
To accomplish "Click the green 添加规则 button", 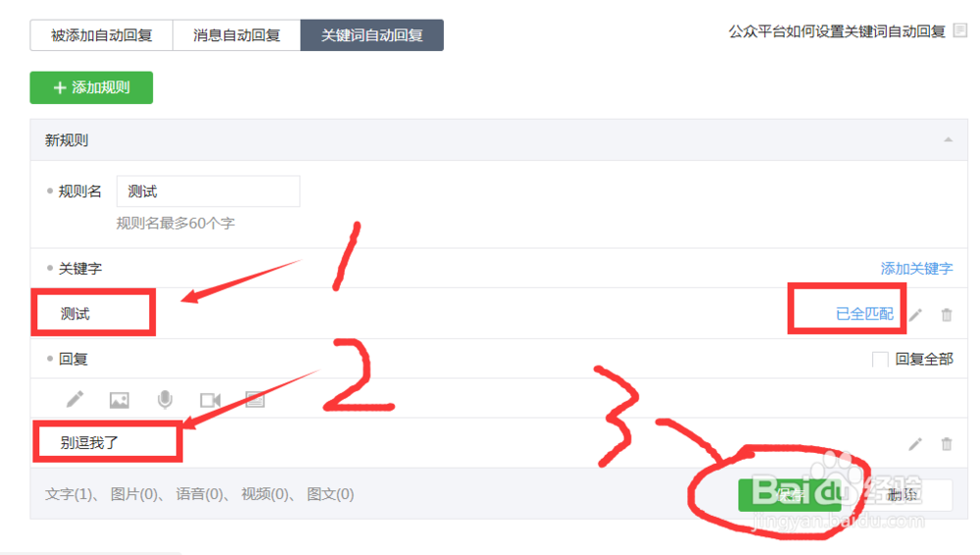I will coord(91,87).
